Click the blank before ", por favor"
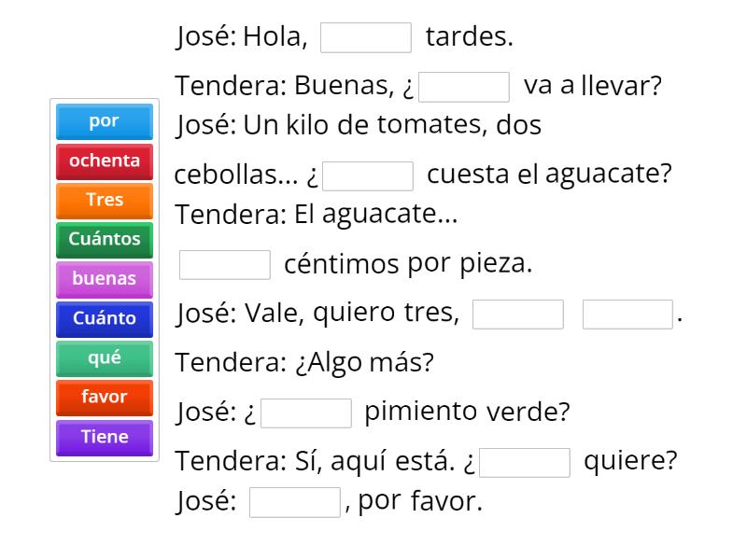 click(x=294, y=503)
